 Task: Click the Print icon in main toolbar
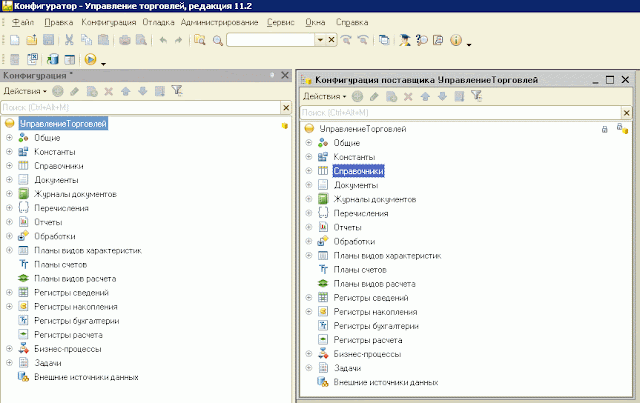tap(124, 40)
